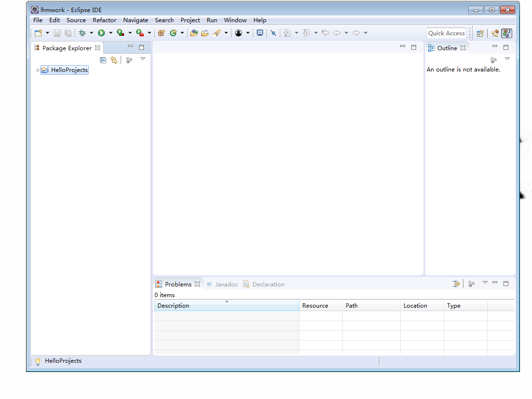Minimize the editor area
This screenshot has height=399, width=532.
[x=403, y=46]
